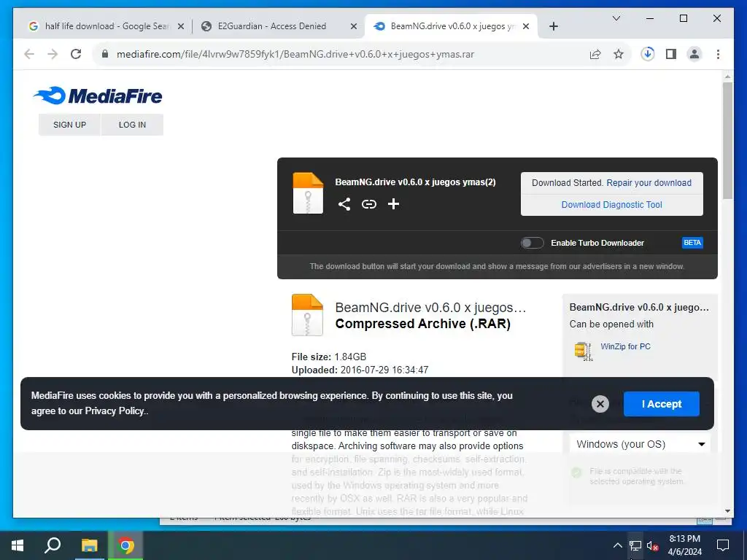Click the muted volume tray icon
This screenshot has width=747, height=560.
tap(652, 545)
